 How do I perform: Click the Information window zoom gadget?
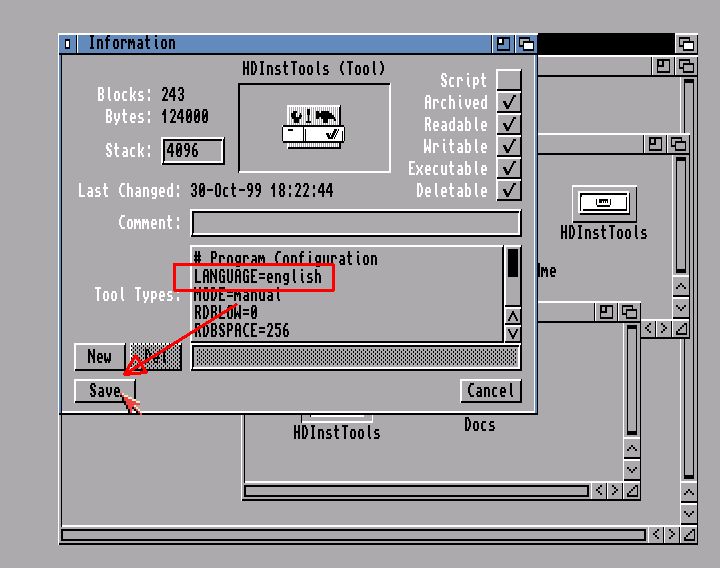tap(503, 44)
